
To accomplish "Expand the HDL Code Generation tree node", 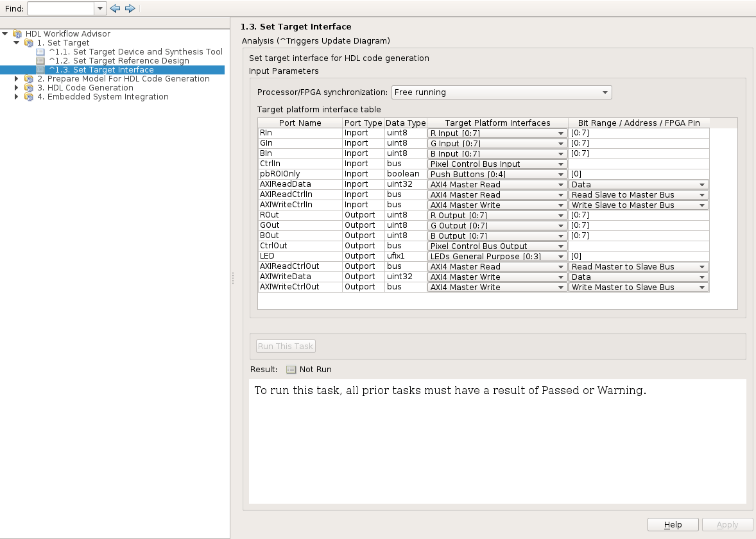I will click(17, 88).
